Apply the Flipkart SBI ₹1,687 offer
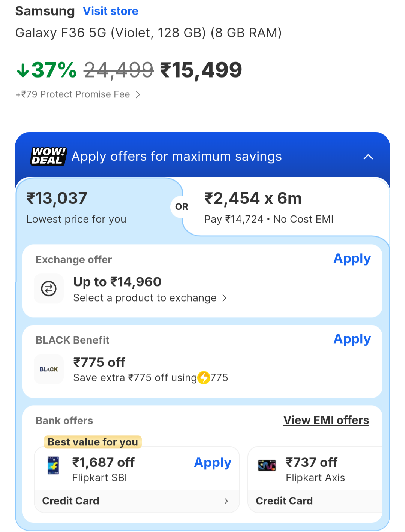405x532 pixels. click(x=212, y=463)
